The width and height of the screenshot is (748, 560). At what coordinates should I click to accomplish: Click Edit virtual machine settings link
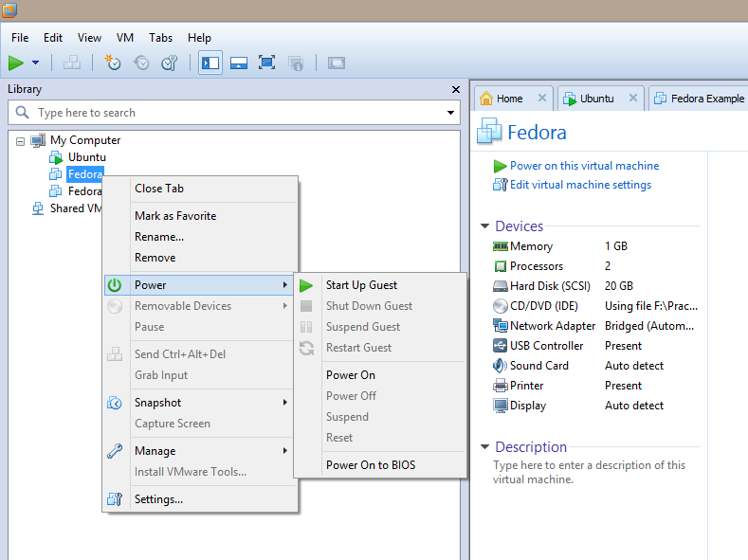(x=580, y=185)
